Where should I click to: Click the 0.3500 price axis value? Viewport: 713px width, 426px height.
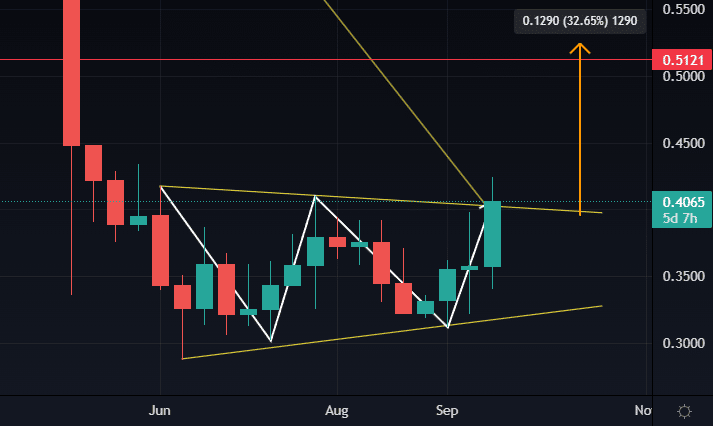pyautogui.click(x=683, y=276)
